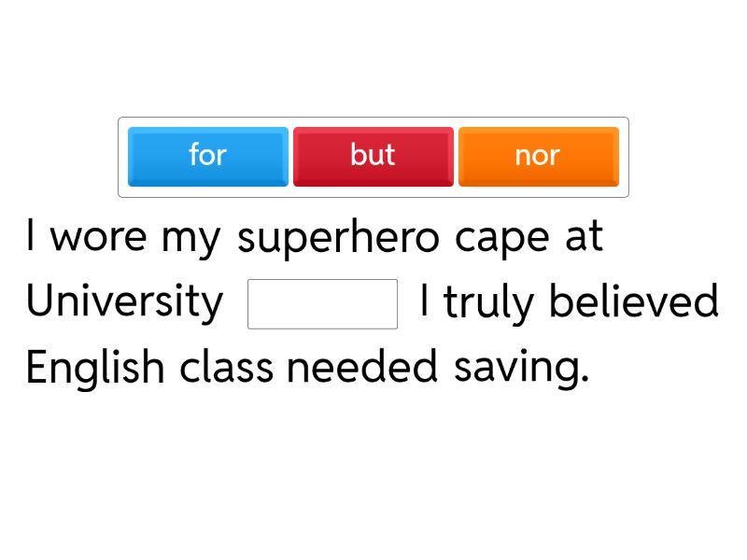Tap the leftmost answer tile in the word bank
Screen dimensions: 747x560
pyautogui.click(x=207, y=156)
